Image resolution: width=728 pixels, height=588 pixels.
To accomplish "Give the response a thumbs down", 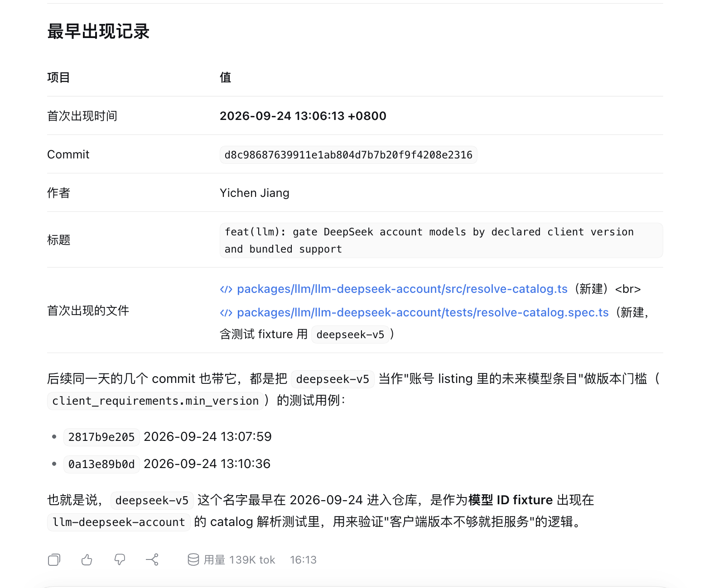I will click(x=120, y=560).
